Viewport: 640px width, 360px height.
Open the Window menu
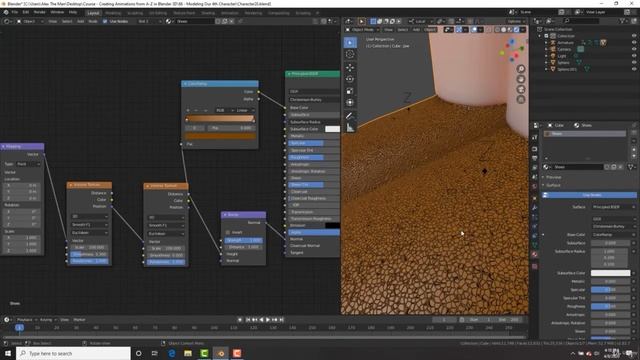pyautogui.click(x=57, y=12)
